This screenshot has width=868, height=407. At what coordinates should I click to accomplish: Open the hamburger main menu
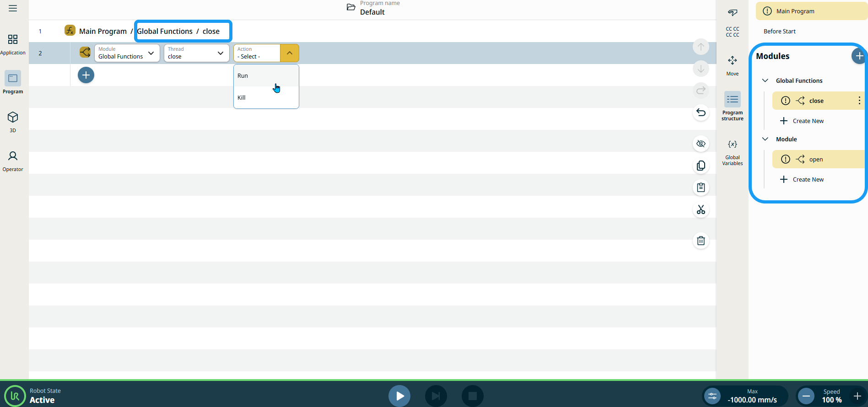tap(13, 8)
